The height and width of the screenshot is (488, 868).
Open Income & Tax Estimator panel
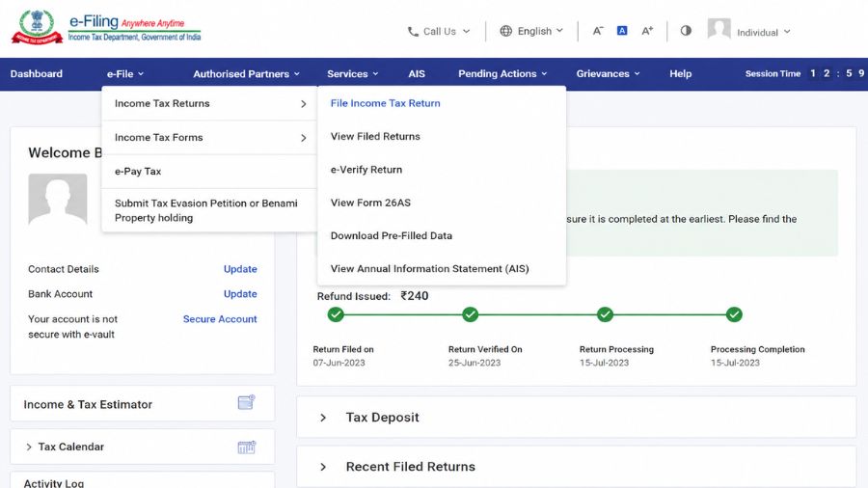[x=143, y=404]
